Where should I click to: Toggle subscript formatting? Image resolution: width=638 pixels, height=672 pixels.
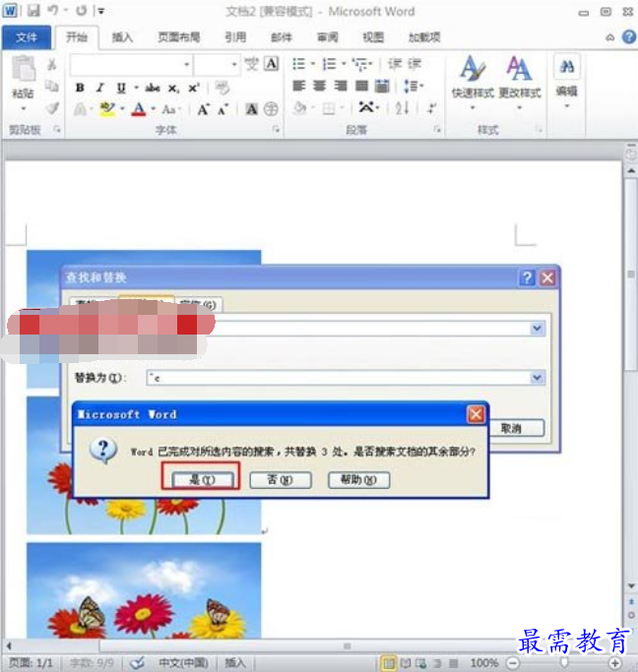click(x=173, y=89)
